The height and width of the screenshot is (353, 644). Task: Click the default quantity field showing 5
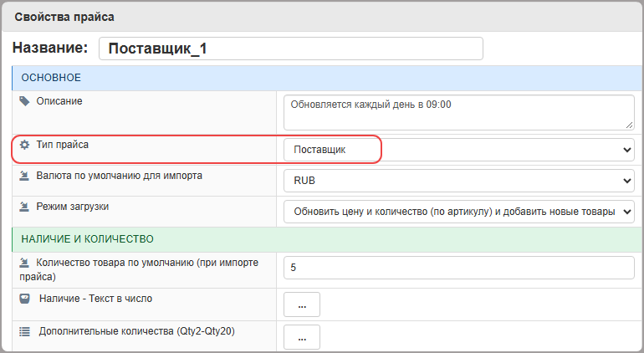459,268
